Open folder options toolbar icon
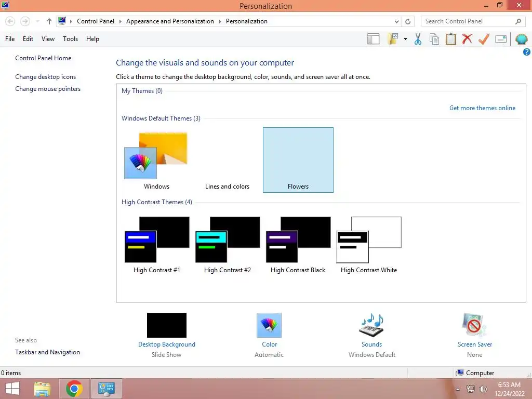The width and height of the screenshot is (532, 399). [x=393, y=39]
